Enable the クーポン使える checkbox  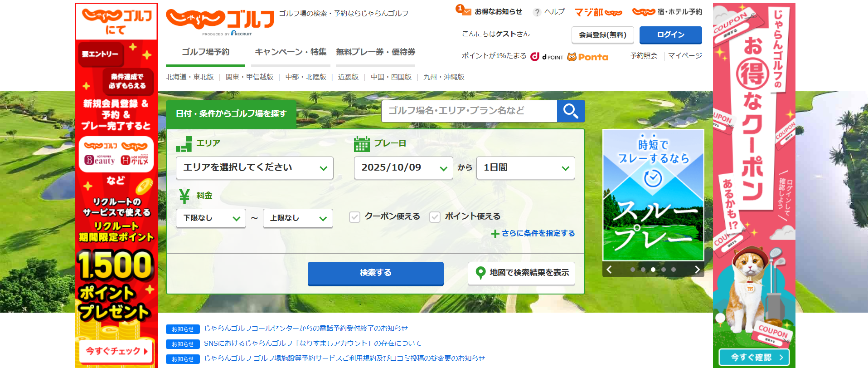[354, 217]
